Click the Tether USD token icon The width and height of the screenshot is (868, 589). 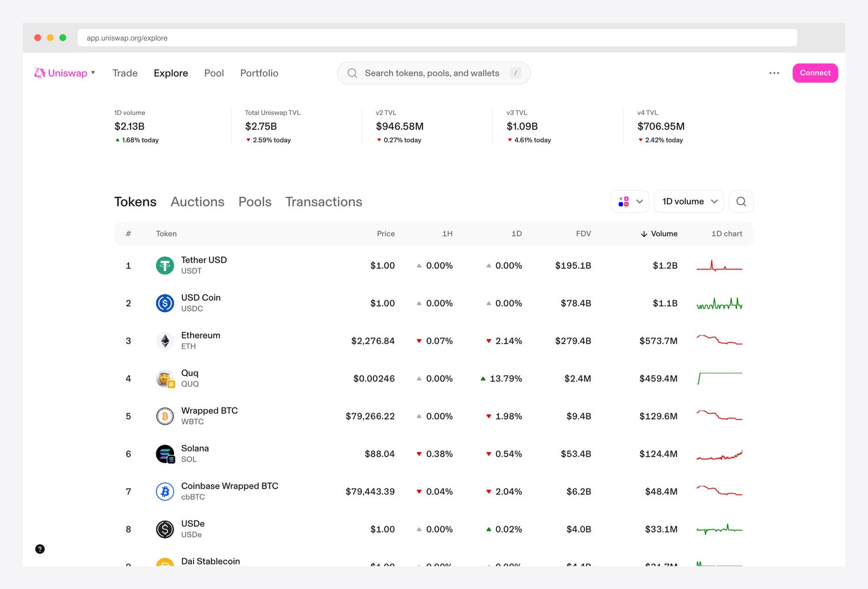click(x=165, y=265)
